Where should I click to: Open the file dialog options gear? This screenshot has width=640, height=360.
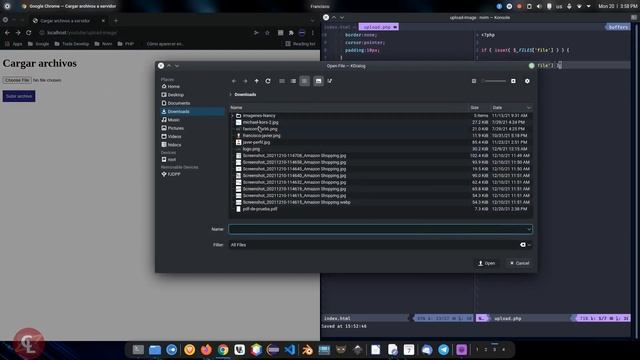[x=527, y=81]
